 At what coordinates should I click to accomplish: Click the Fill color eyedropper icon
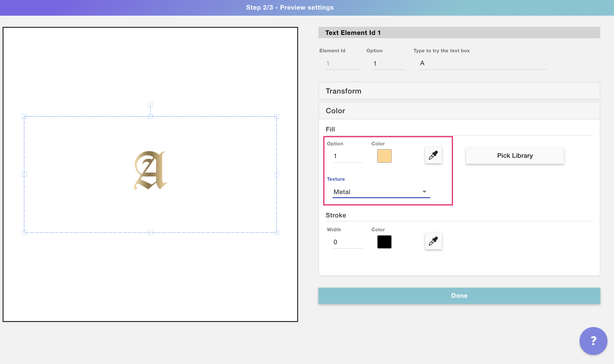tap(433, 155)
